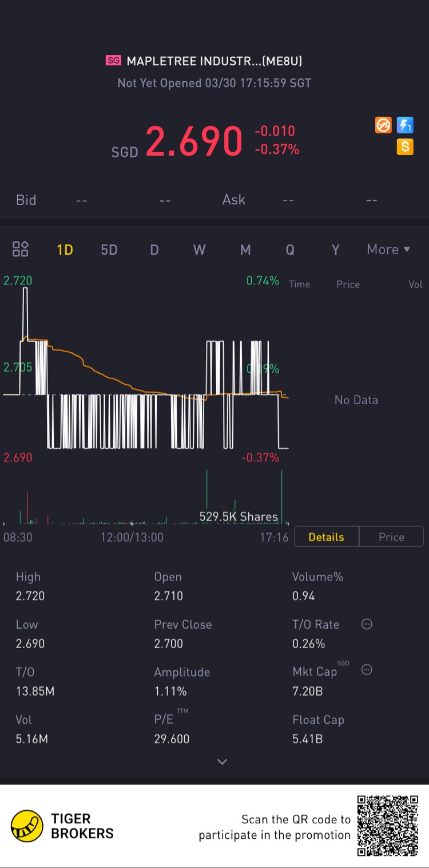Tap the volume bar chart

(145, 497)
